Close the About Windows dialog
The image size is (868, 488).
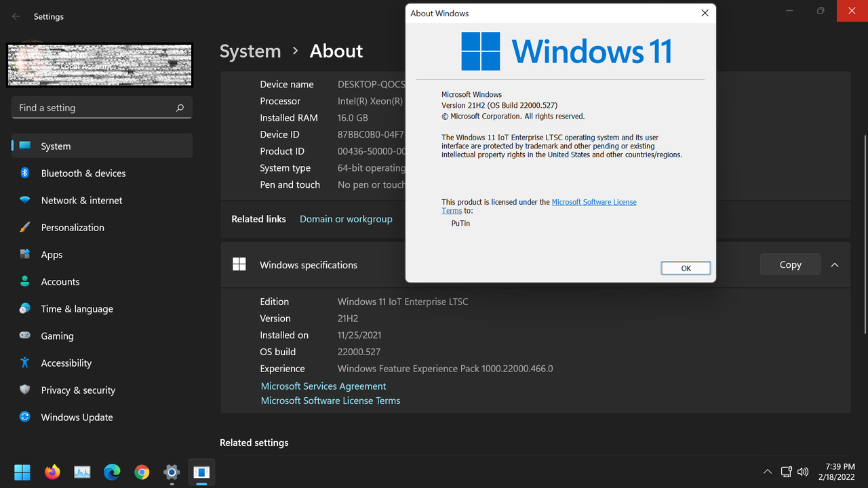pos(705,13)
